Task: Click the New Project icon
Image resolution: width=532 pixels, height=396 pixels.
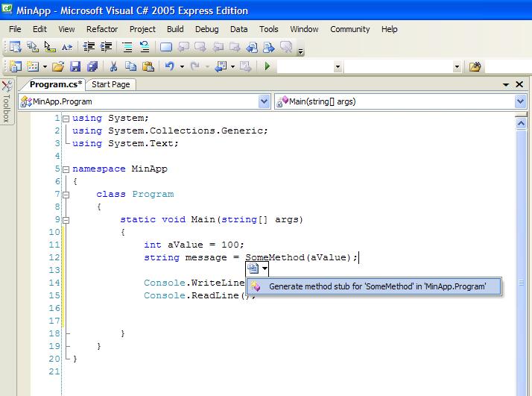Action: click(x=15, y=66)
